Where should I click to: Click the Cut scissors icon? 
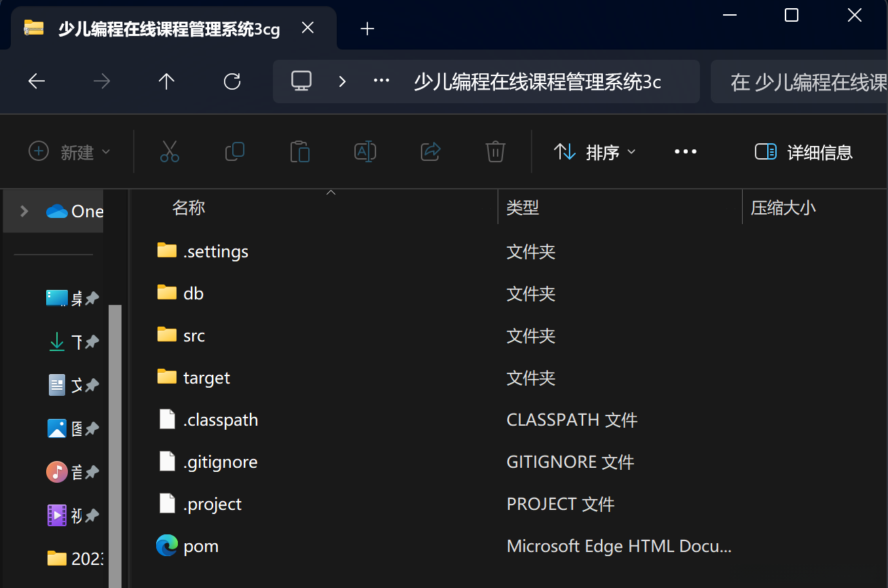coord(170,151)
